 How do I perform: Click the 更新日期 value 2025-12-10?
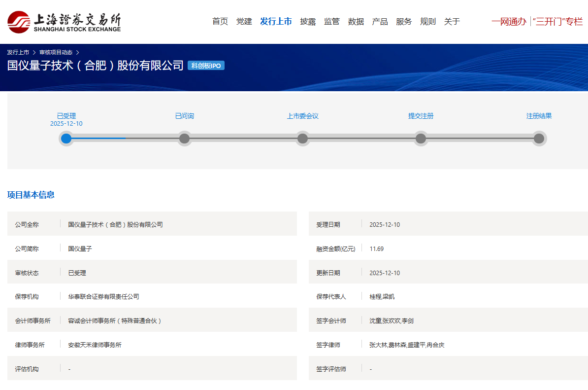[385, 273]
